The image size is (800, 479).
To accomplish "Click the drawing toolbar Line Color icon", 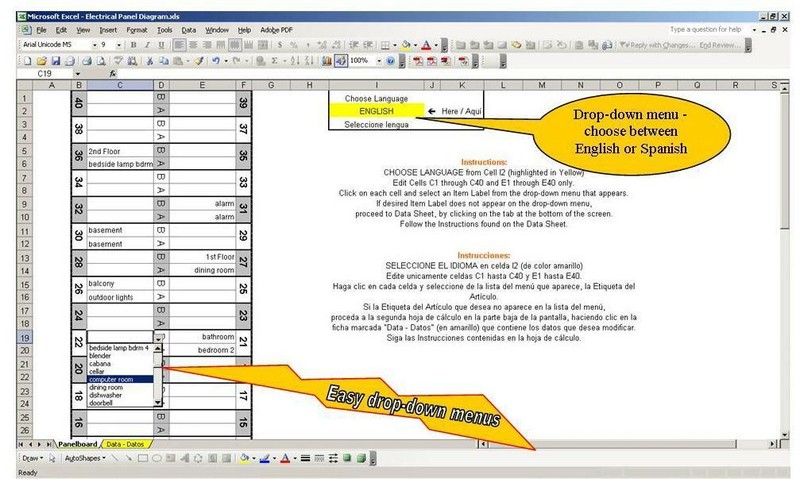I will coord(265,459).
